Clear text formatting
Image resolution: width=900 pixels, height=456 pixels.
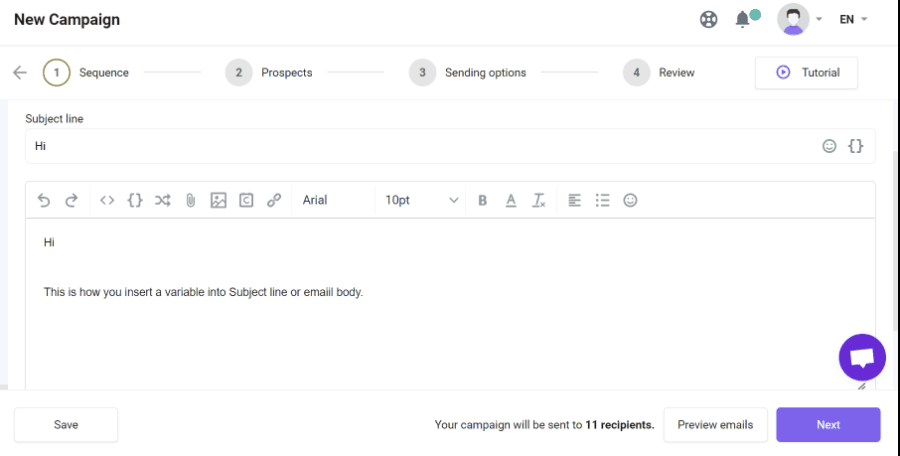click(538, 200)
